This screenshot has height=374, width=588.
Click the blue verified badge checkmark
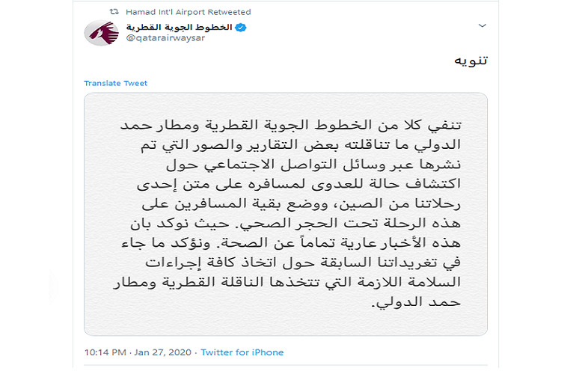click(242, 28)
